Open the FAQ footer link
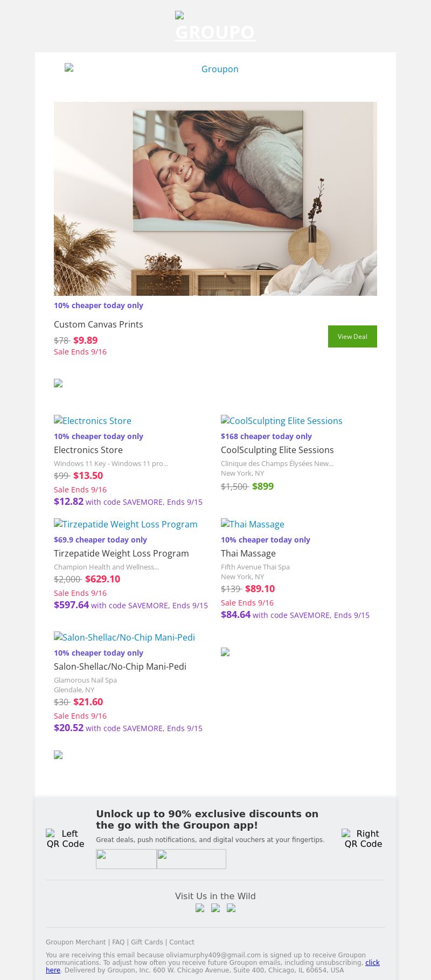Image resolution: width=431 pixels, height=980 pixels. pos(118,942)
